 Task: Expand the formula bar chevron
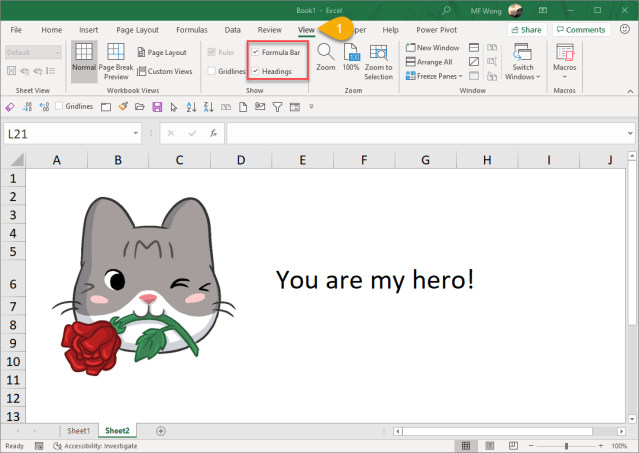(x=630, y=133)
